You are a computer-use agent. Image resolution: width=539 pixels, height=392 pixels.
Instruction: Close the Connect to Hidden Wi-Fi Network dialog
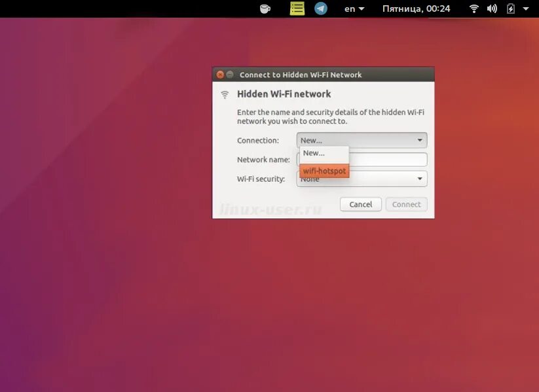(x=220, y=75)
